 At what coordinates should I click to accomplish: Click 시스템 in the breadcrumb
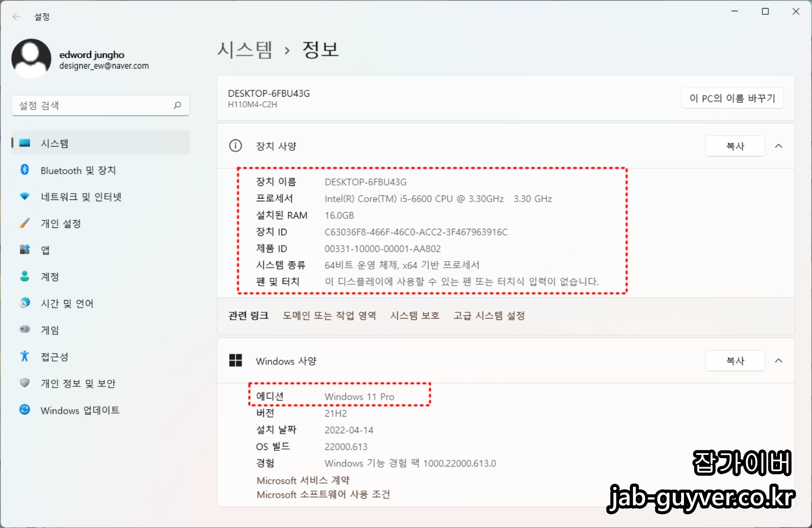tap(245, 49)
